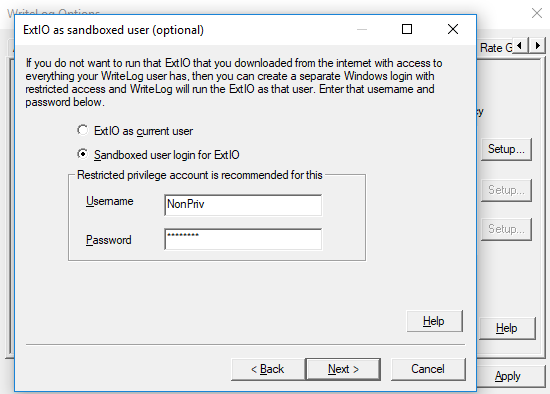Open Help in the WriteLog Options window
The height and width of the screenshot is (394, 550).
tap(507, 328)
